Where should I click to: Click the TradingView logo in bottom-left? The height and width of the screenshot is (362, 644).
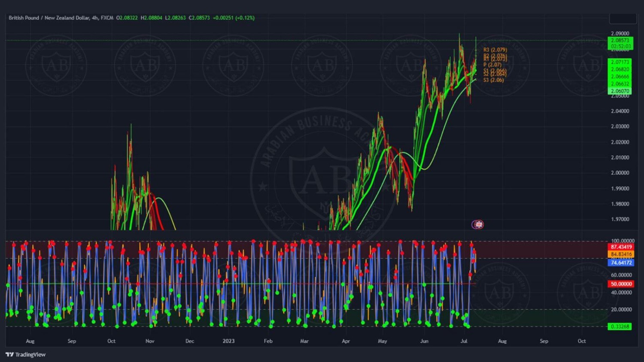[x=25, y=354]
